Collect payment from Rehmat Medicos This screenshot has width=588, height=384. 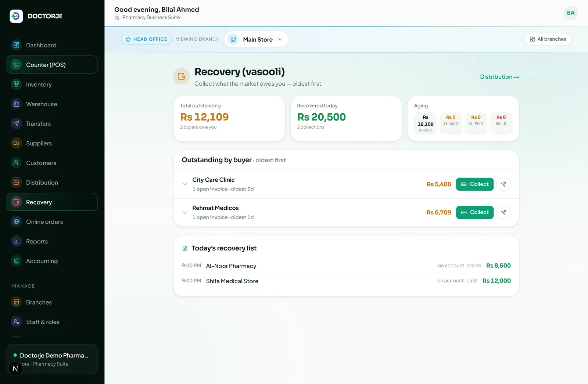coord(475,212)
